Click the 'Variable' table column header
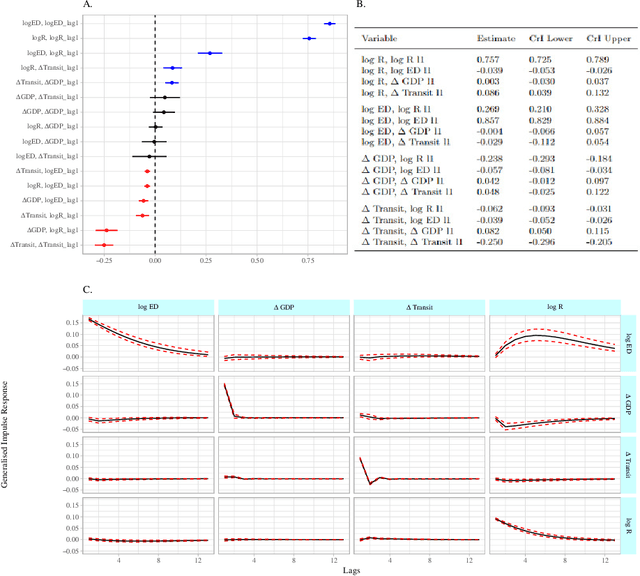This screenshot has height=576, width=640. point(379,37)
